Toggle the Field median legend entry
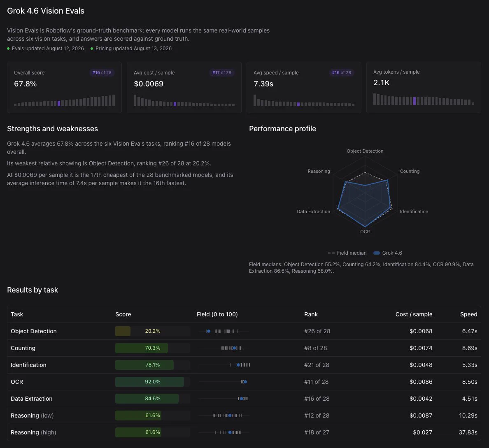This screenshot has width=489, height=448. coord(347,253)
